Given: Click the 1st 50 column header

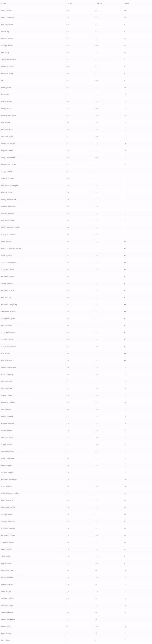Looking at the screenshot, I should pos(69,4).
